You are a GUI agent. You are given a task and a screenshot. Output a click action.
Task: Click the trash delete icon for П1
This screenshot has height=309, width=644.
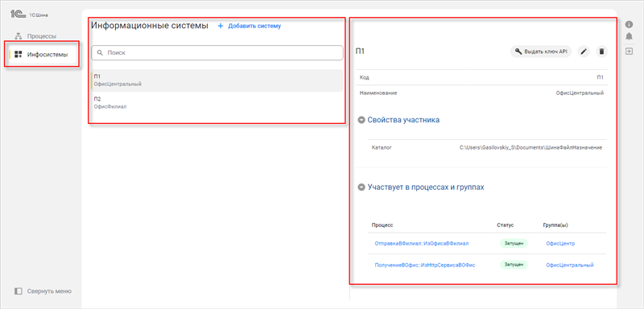click(x=601, y=51)
